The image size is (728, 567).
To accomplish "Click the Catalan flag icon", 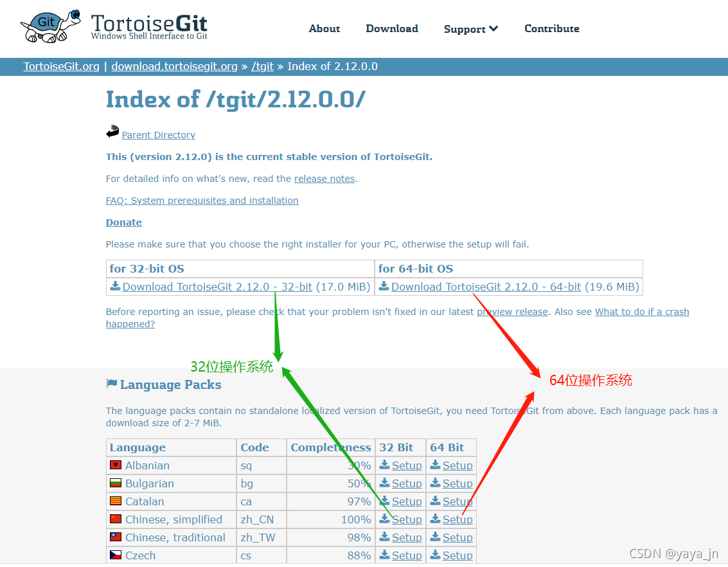I will click(x=116, y=501).
